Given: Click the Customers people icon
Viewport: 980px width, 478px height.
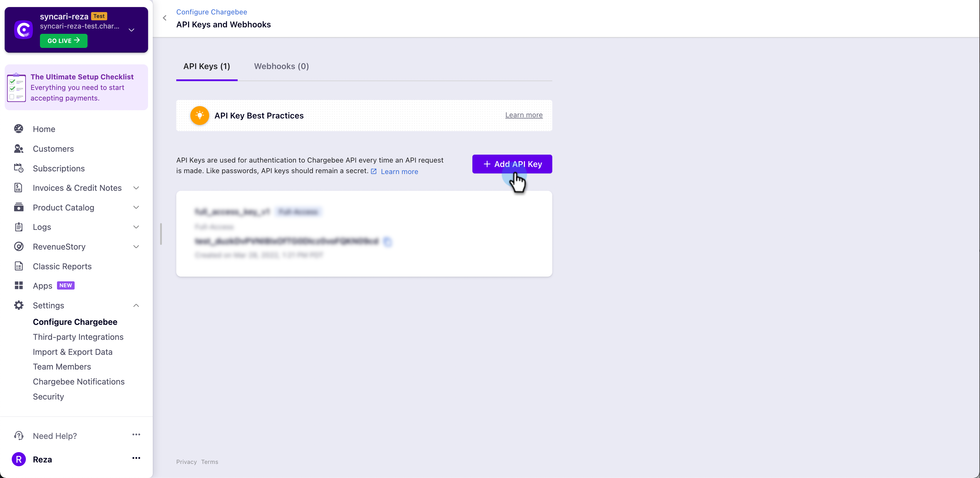Looking at the screenshot, I should [x=19, y=149].
